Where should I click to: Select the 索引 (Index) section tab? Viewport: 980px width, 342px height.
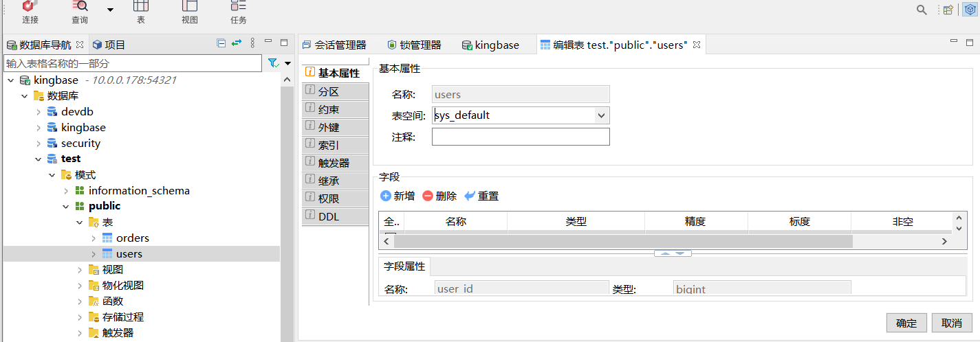329,145
